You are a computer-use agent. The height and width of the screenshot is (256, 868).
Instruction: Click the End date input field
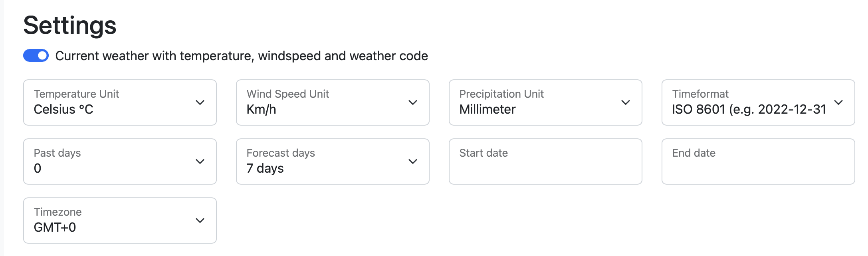758,161
